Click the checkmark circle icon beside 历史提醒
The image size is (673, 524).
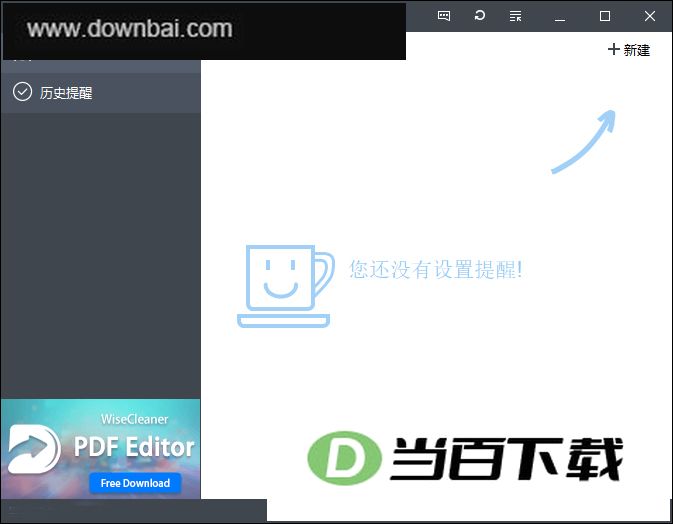pos(22,92)
